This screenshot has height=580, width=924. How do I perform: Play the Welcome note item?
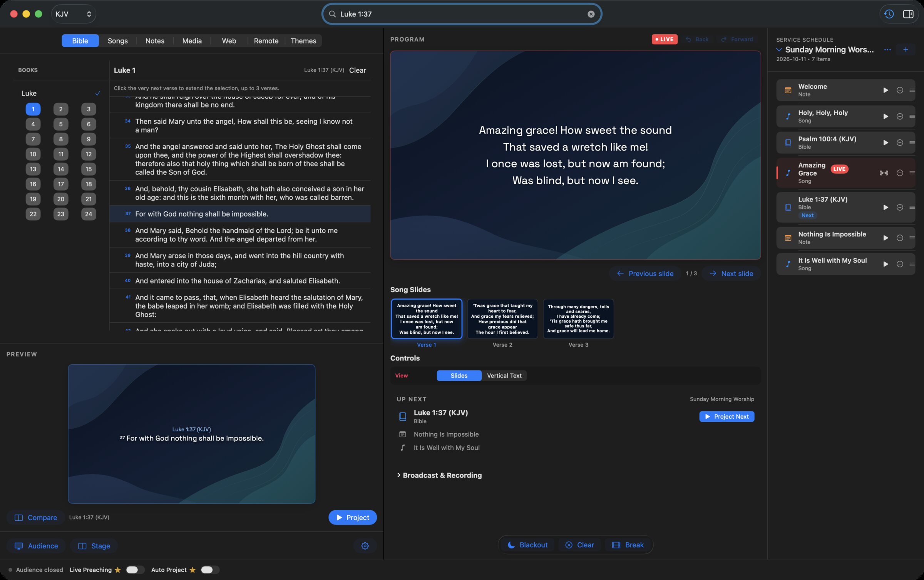click(x=885, y=90)
